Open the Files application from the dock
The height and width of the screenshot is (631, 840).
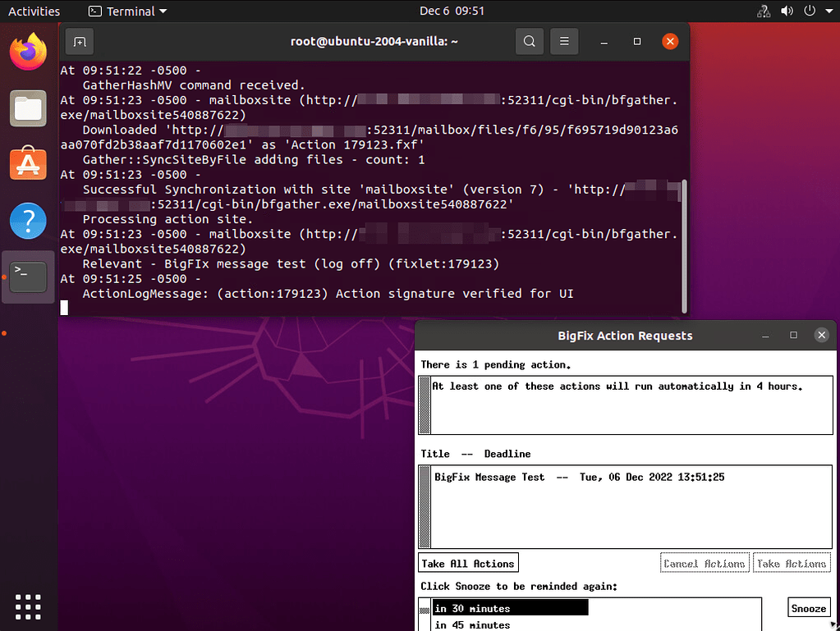click(27, 107)
